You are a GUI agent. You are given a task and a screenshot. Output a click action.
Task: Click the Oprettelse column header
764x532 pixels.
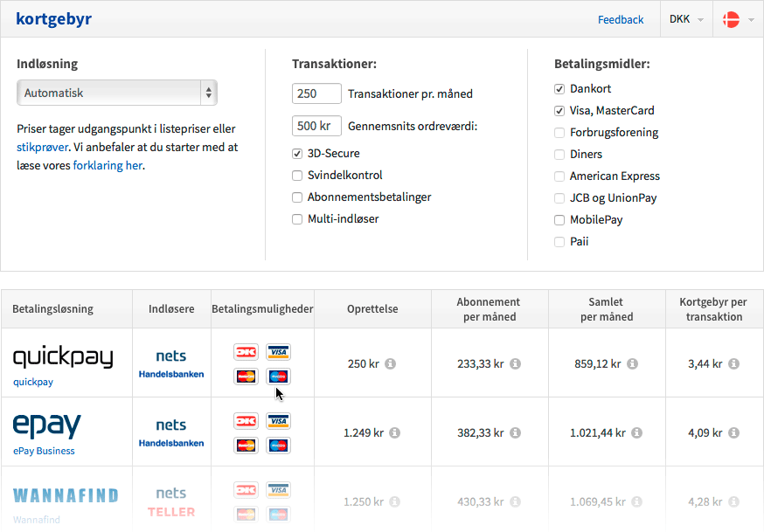coord(372,309)
